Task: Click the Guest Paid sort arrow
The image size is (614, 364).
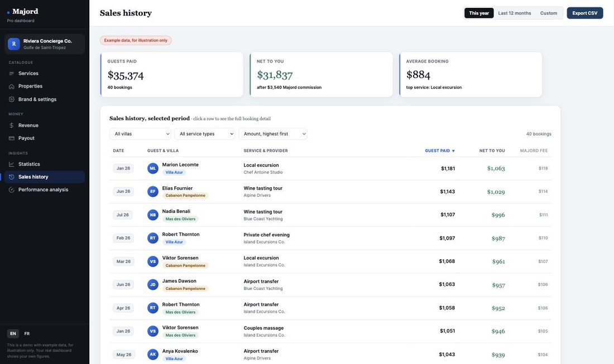Action: (x=453, y=151)
